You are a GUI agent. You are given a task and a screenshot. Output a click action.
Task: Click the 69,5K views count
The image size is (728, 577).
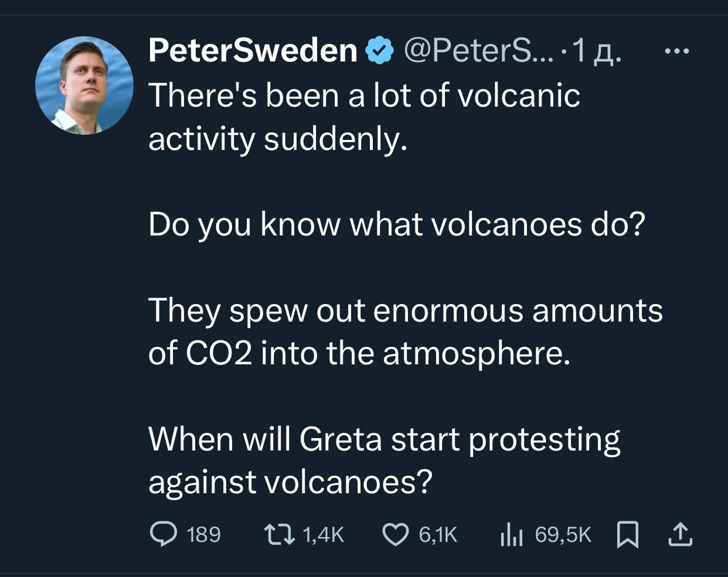coord(563,534)
